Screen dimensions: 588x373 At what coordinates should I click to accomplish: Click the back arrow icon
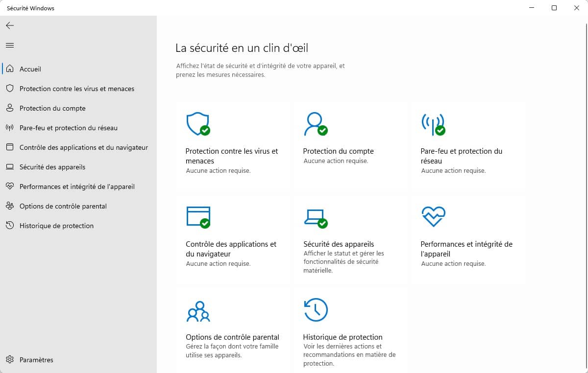click(10, 25)
